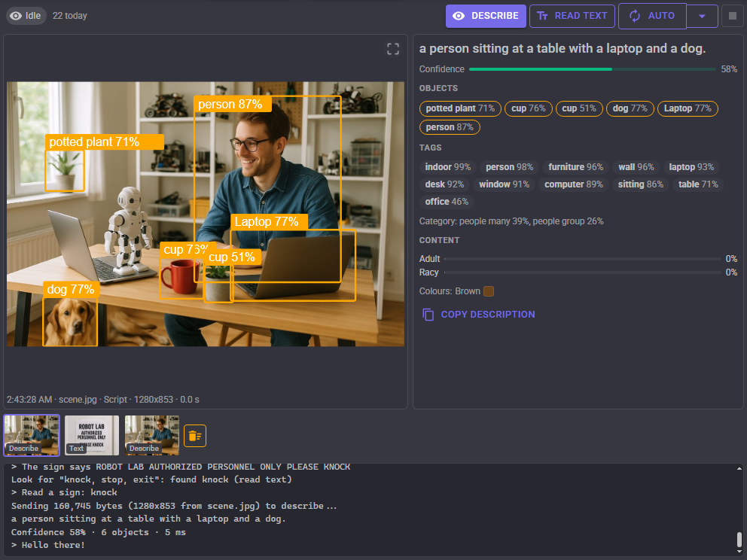Screen dimensions: 747x560
Task: Click the '22 today' counter text
Action: click(69, 16)
